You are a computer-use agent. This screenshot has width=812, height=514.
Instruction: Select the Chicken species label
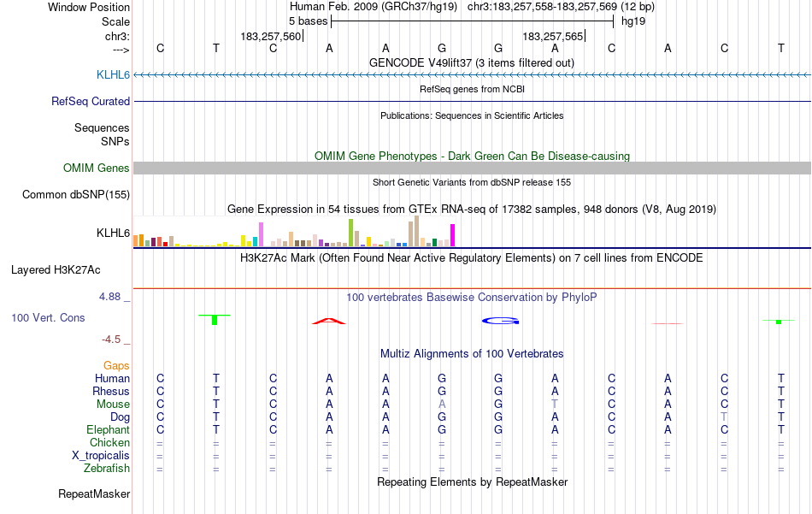[x=109, y=443]
